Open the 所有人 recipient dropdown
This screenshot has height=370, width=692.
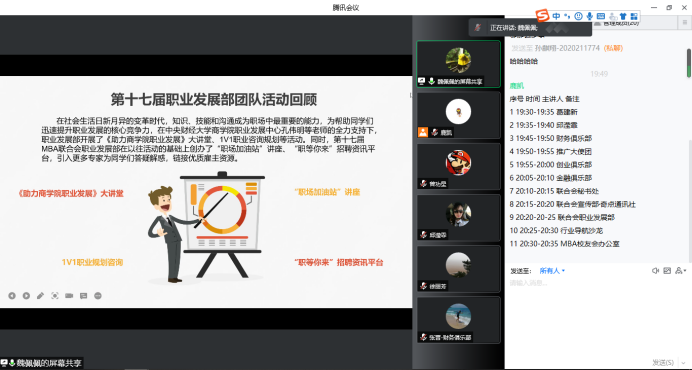click(x=552, y=271)
